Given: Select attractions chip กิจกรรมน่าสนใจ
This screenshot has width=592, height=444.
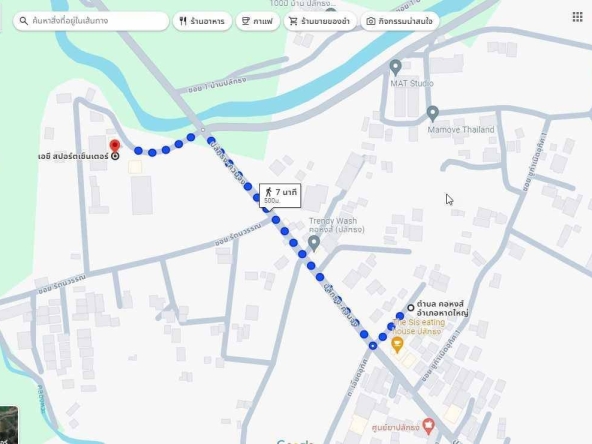Looking at the screenshot, I should coord(400,21).
